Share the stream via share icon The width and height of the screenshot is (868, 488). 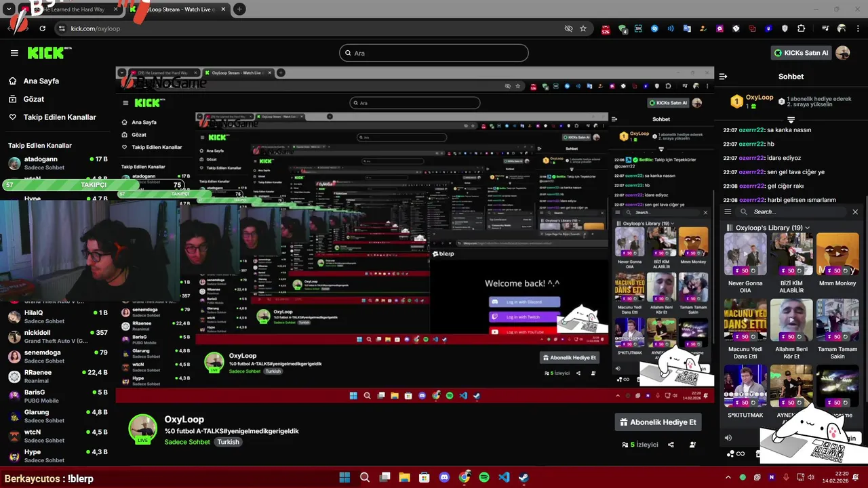671,445
